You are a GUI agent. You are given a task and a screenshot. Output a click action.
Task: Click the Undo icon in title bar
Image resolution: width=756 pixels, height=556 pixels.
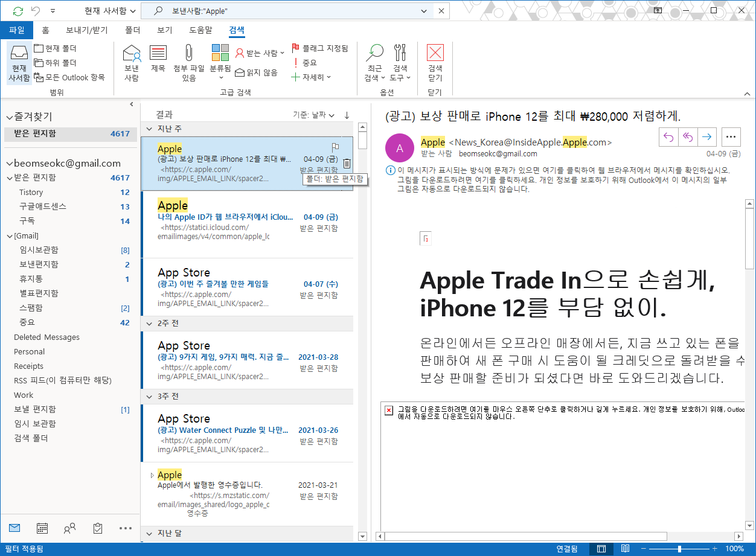pyautogui.click(x=35, y=11)
